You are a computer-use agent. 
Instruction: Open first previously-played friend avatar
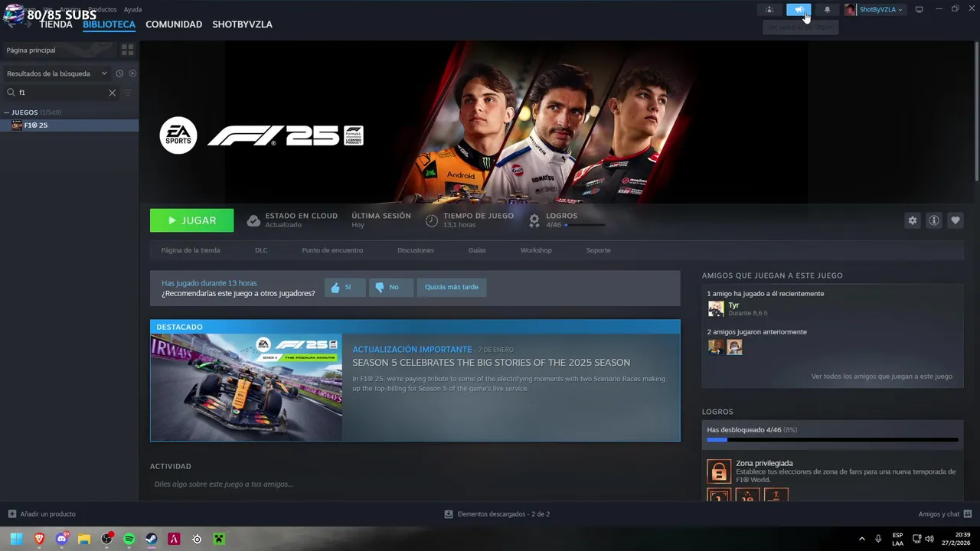716,347
